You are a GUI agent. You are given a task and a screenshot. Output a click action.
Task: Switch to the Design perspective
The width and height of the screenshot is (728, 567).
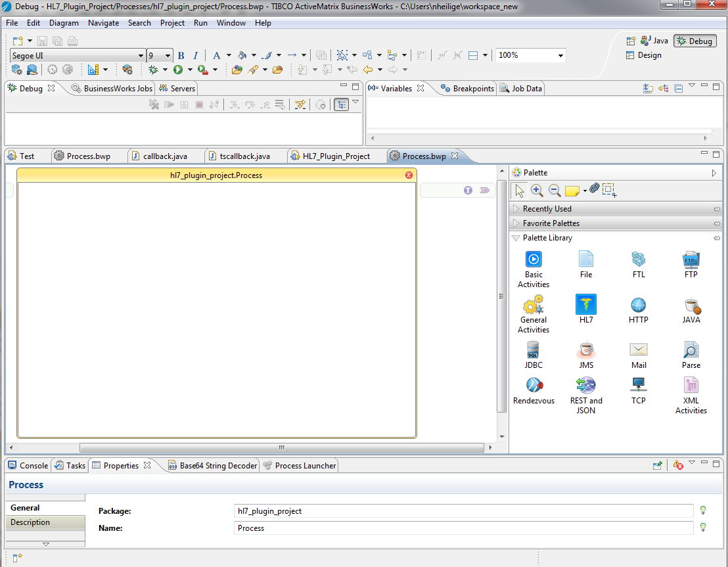coord(644,55)
